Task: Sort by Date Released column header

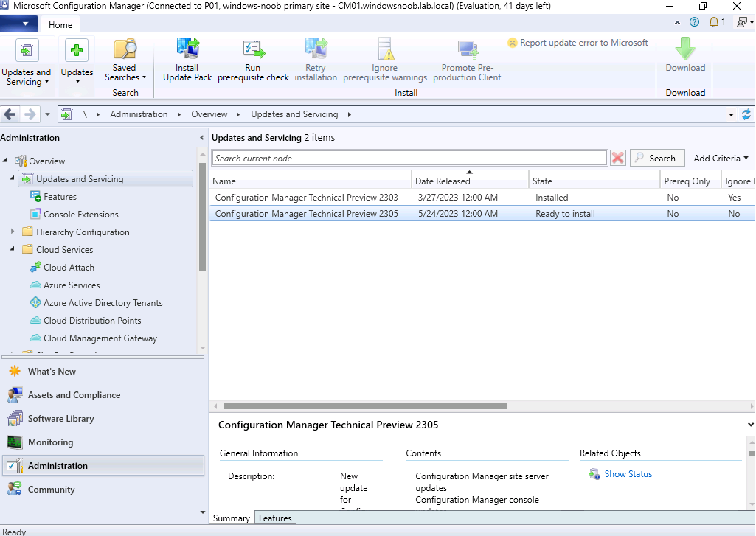Action: point(470,181)
